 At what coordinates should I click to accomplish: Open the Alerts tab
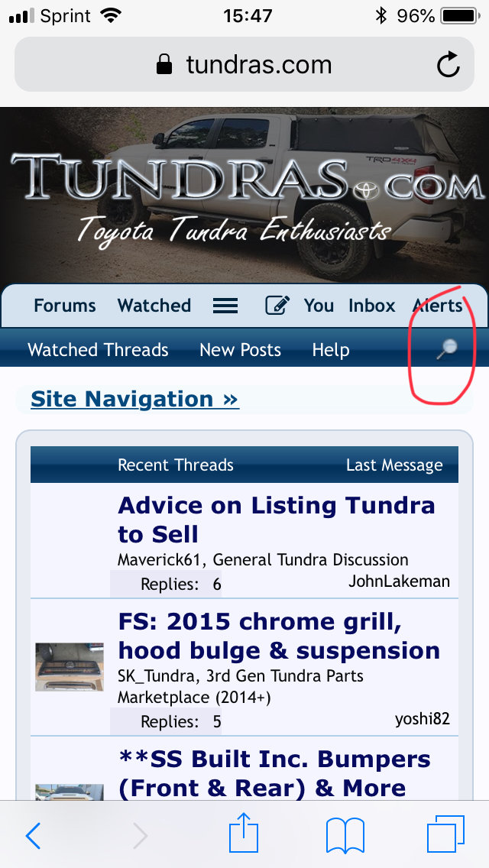[438, 306]
